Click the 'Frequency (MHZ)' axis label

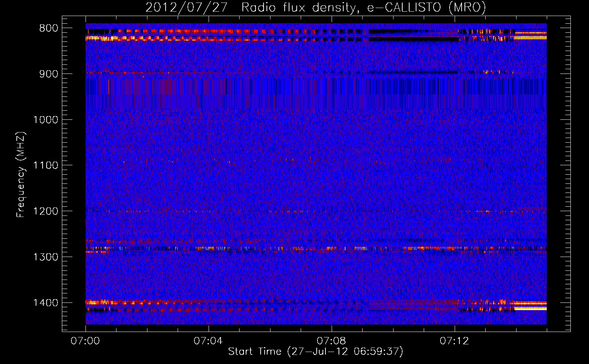21,175
